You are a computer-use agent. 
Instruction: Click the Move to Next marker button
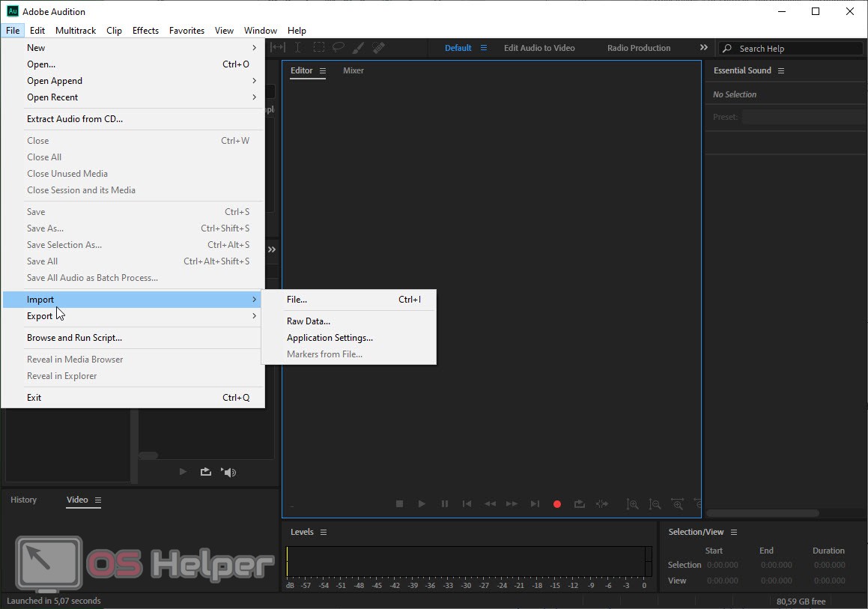point(535,504)
